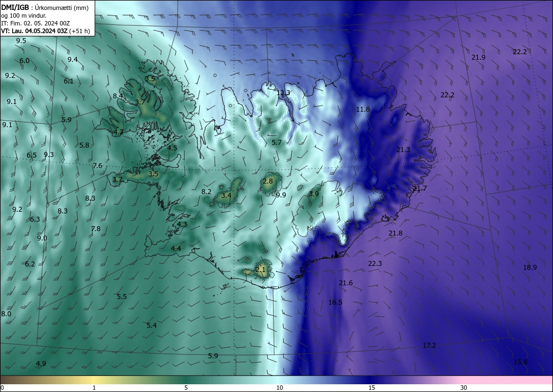553x392 pixels.
Task: Click the map value 22.3
Action: [375, 264]
